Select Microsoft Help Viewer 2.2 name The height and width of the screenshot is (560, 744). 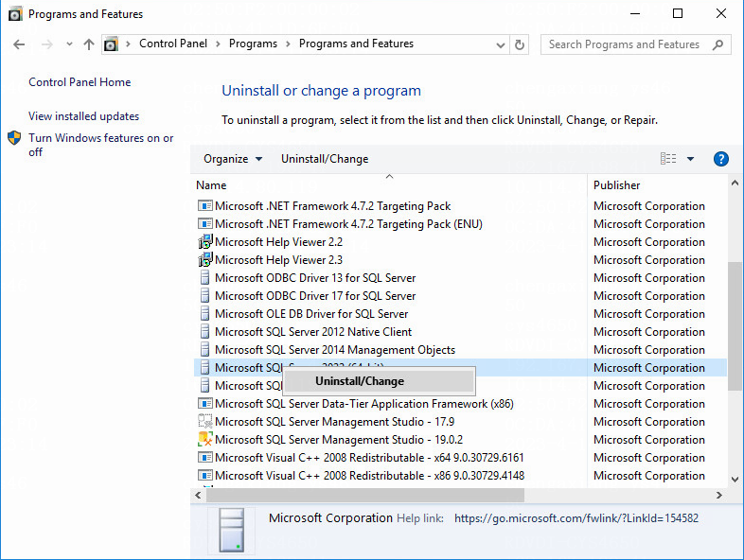tap(278, 242)
